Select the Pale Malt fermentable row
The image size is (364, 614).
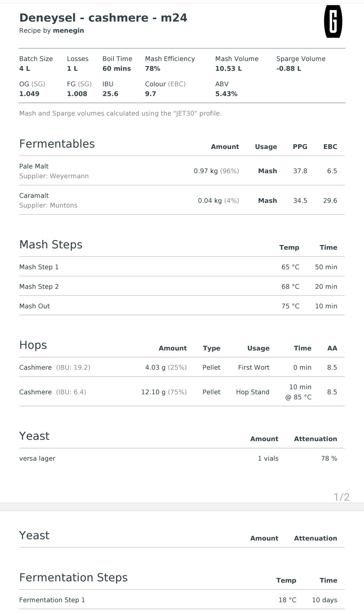pyautogui.click(x=182, y=171)
